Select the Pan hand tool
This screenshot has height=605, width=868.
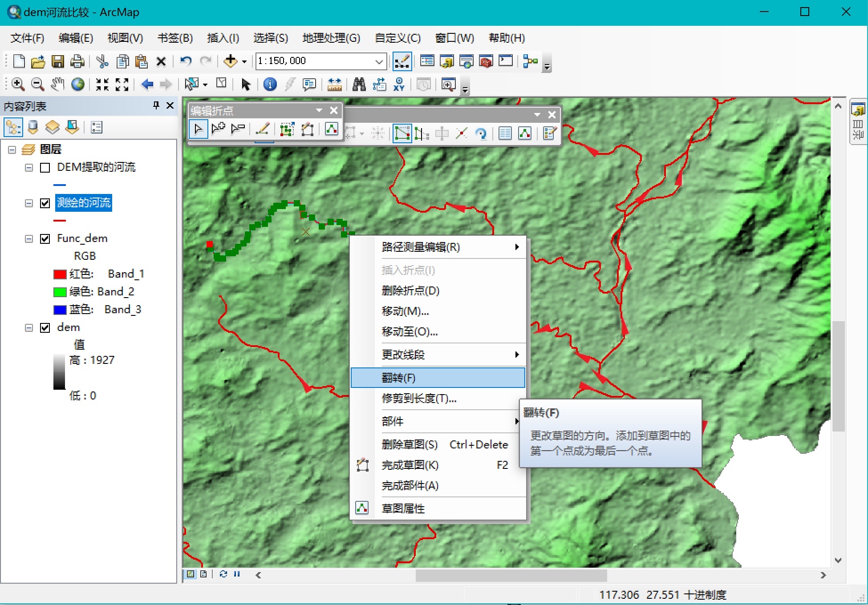tap(57, 84)
